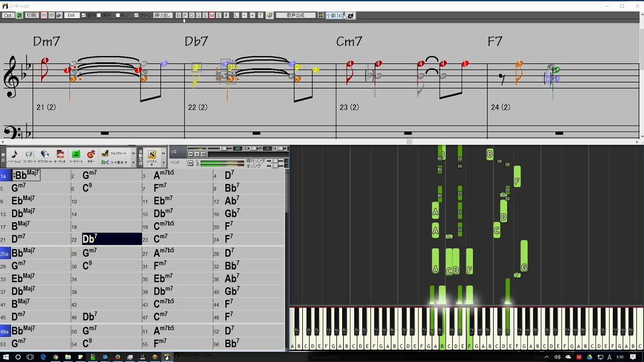
Task: Open the Windows Start menu
Action: click(6, 357)
